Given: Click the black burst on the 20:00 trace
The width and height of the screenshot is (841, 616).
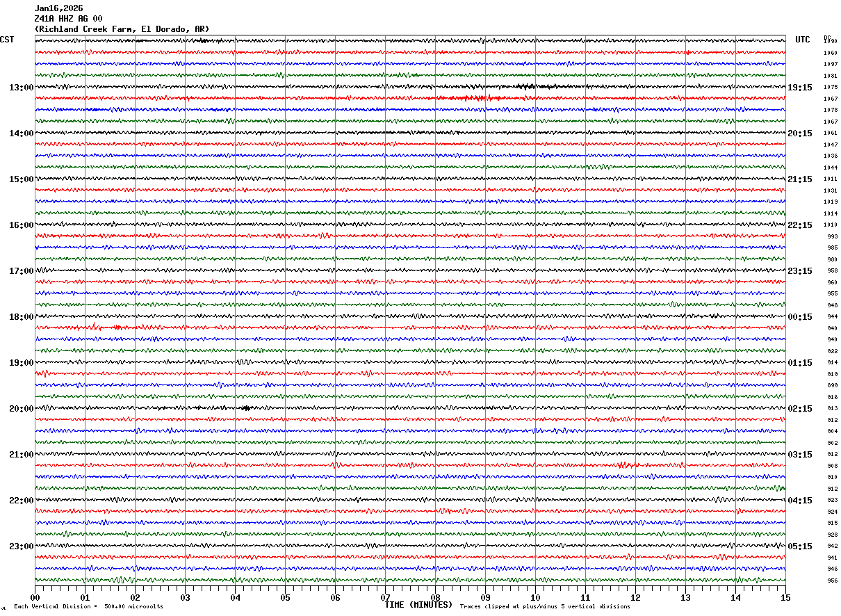Looking at the screenshot, I should (246, 408).
